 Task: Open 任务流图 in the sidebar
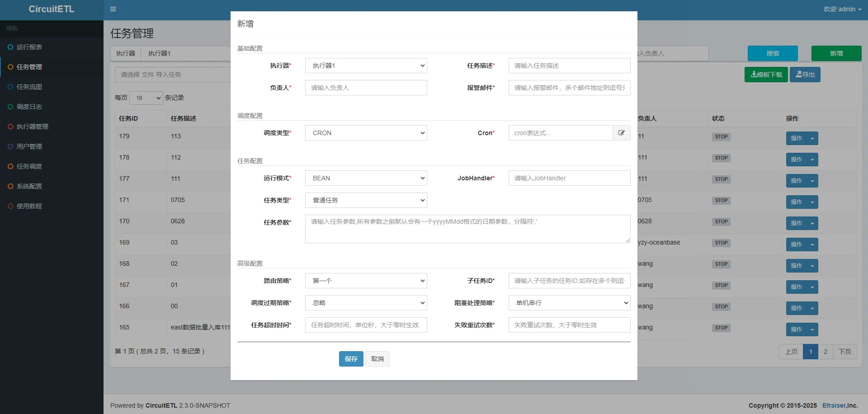[x=29, y=87]
